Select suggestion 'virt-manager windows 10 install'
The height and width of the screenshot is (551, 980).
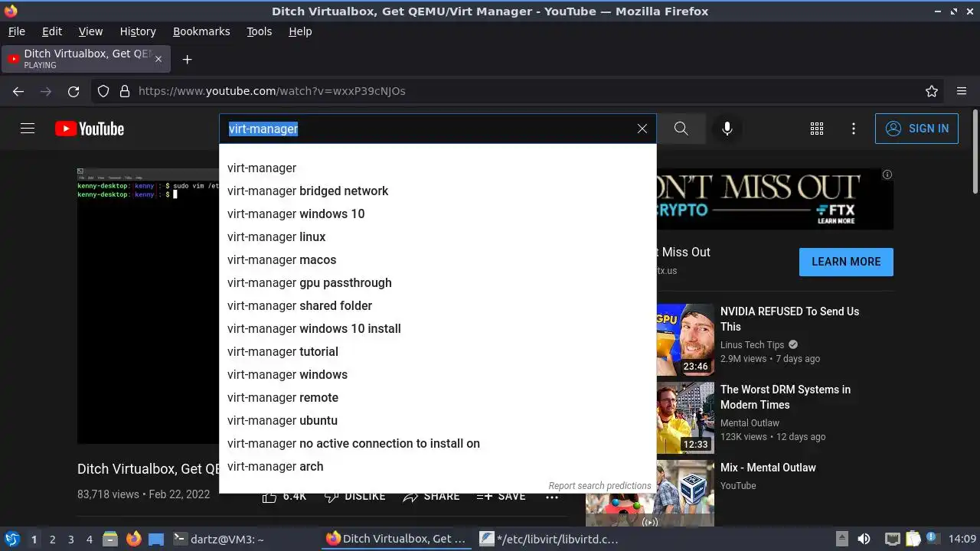[x=437, y=328]
